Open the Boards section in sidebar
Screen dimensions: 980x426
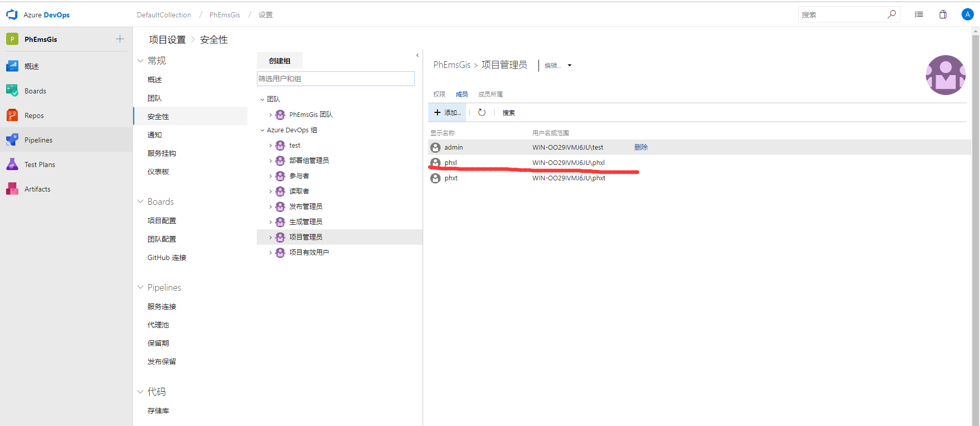pos(35,91)
